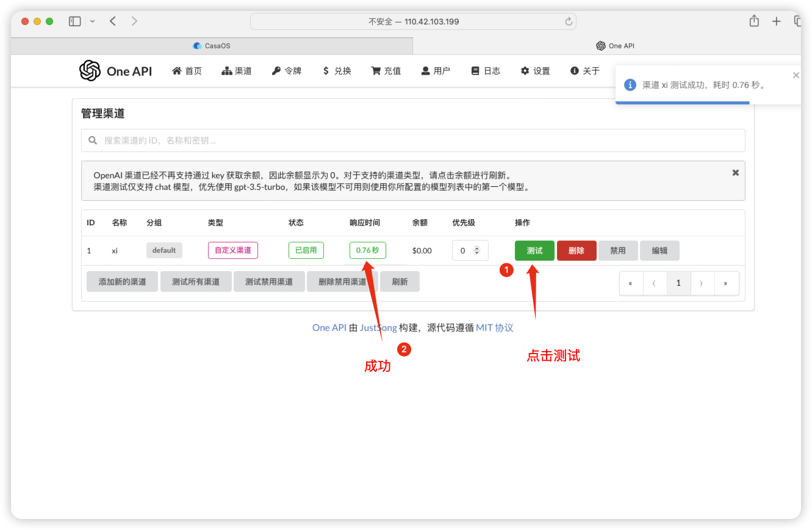Sort by the 优先级 column header
The height and width of the screenshot is (530, 812).
click(464, 223)
